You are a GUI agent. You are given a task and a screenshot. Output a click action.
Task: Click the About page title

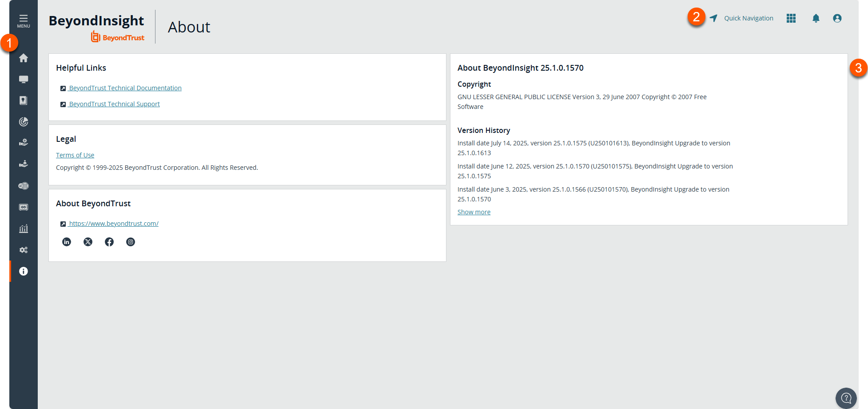(x=189, y=27)
